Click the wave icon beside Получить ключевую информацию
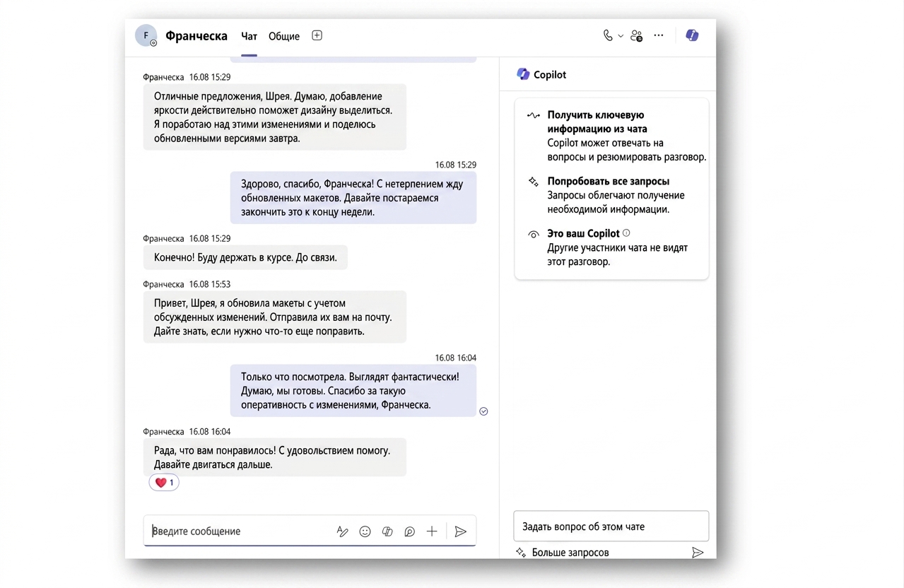The image size is (904, 588). (534, 115)
